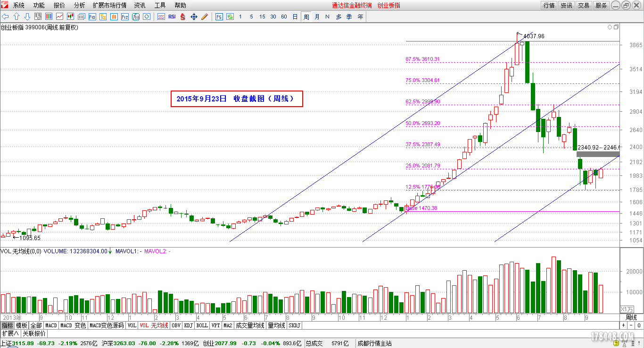Select the BOLL indicator tab
The width and height of the screenshot is (644, 348).
point(202,325)
